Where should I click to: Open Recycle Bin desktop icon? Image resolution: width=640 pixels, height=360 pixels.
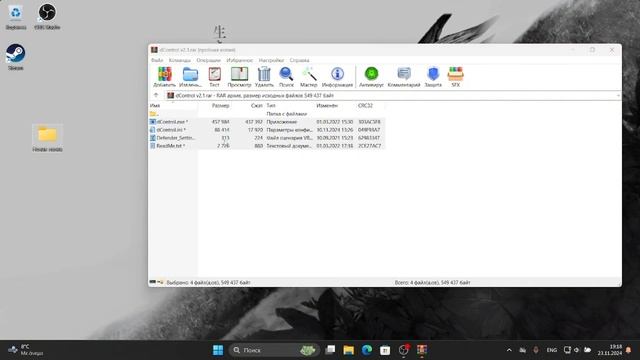click(16, 17)
